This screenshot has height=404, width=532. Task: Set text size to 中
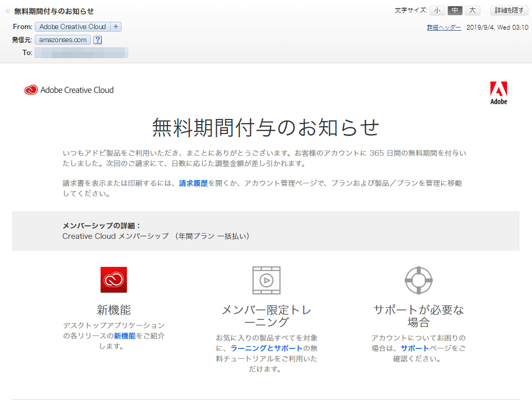point(455,10)
